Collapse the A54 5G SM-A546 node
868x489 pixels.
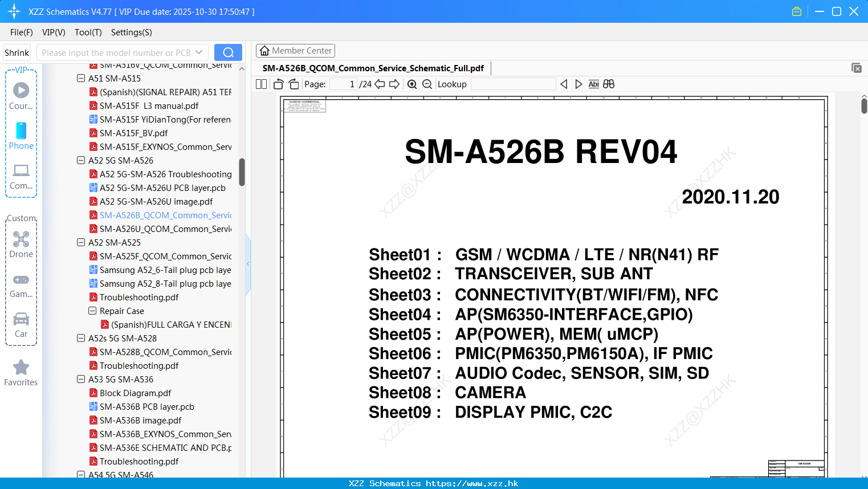tap(81, 474)
